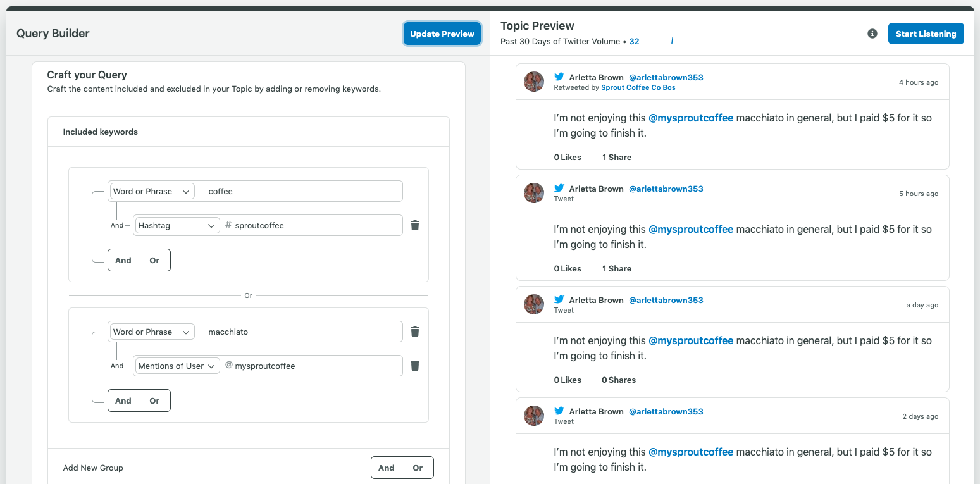
Task: Click @mysproutcoffee in the 2 days ago tweet
Action: (x=691, y=452)
